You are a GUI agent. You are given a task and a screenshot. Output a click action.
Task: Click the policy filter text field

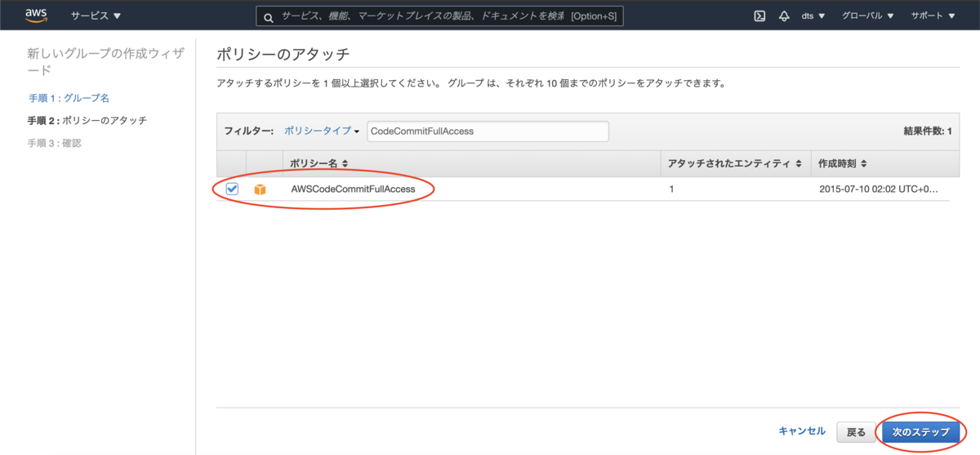[488, 131]
